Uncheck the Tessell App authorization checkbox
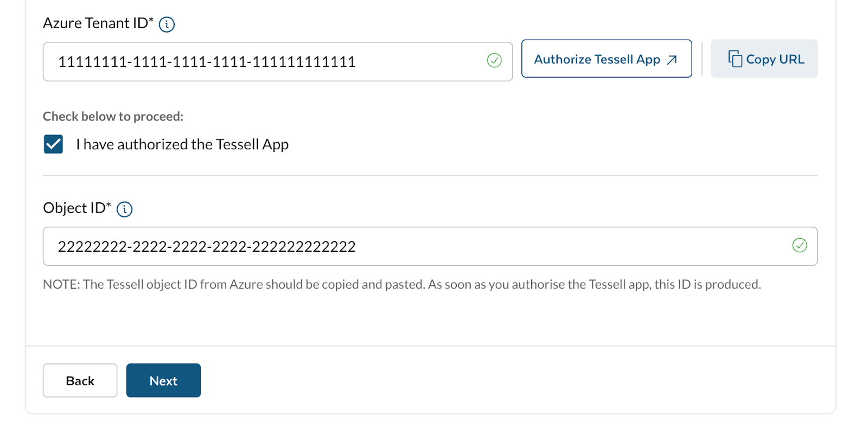Viewport: 868px width, 428px height. 53,144
